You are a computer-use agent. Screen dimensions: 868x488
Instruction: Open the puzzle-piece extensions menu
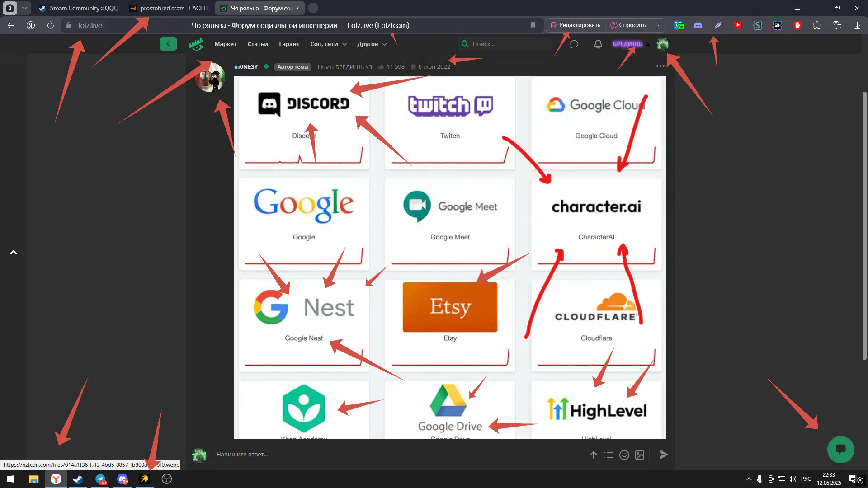pyautogui.click(x=817, y=25)
